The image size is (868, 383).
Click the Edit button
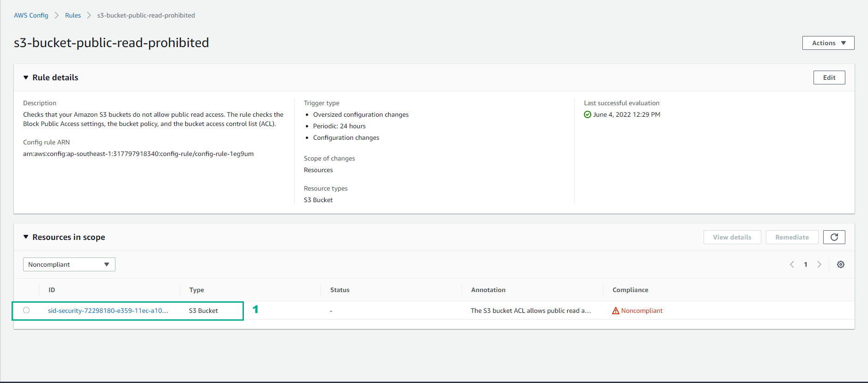829,78
